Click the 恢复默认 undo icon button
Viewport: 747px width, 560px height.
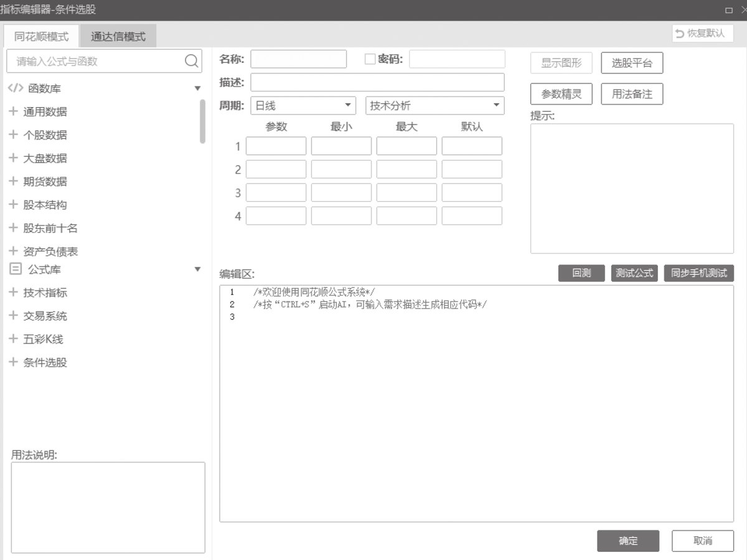click(703, 34)
